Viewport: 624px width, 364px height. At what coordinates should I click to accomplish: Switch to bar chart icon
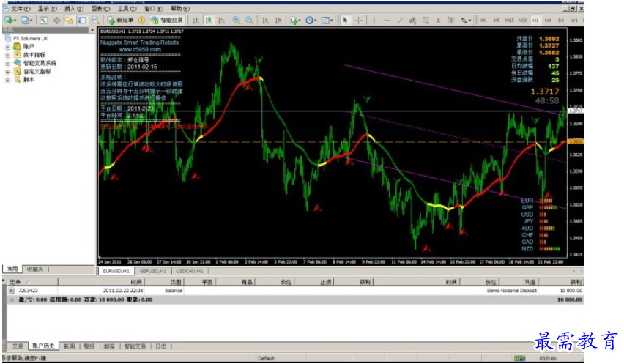[x=196, y=20]
